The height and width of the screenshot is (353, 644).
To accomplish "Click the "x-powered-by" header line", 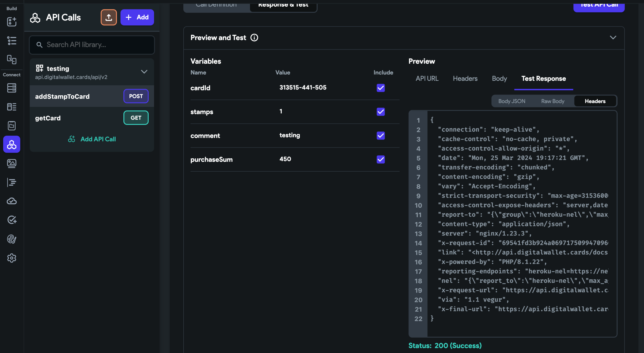I will pos(492,262).
